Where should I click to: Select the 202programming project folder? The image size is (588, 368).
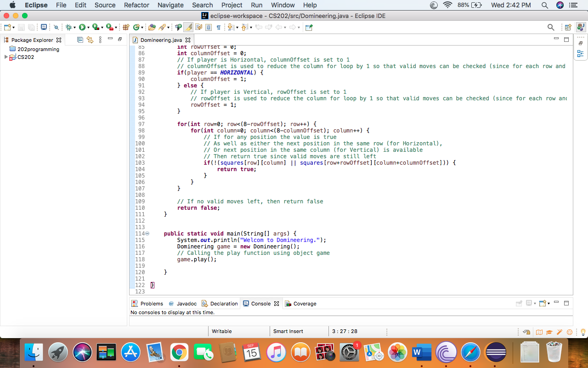[x=34, y=49]
